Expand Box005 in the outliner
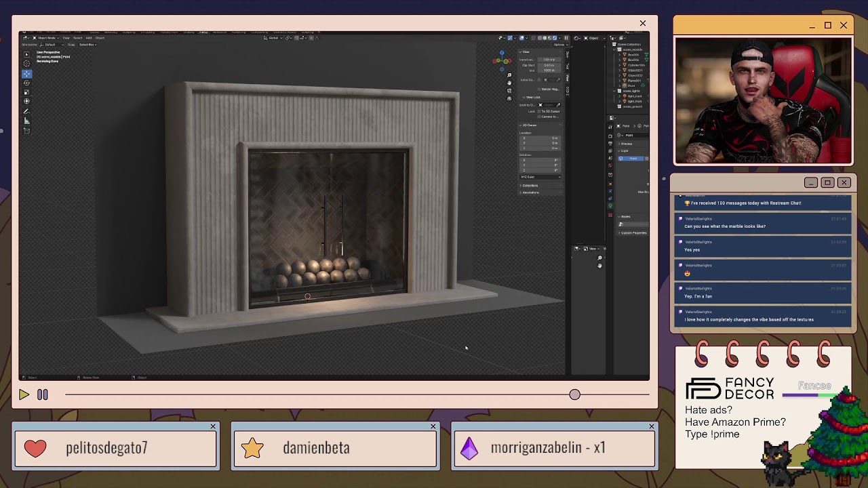The height and width of the screenshot is (488, 868). 619,55
